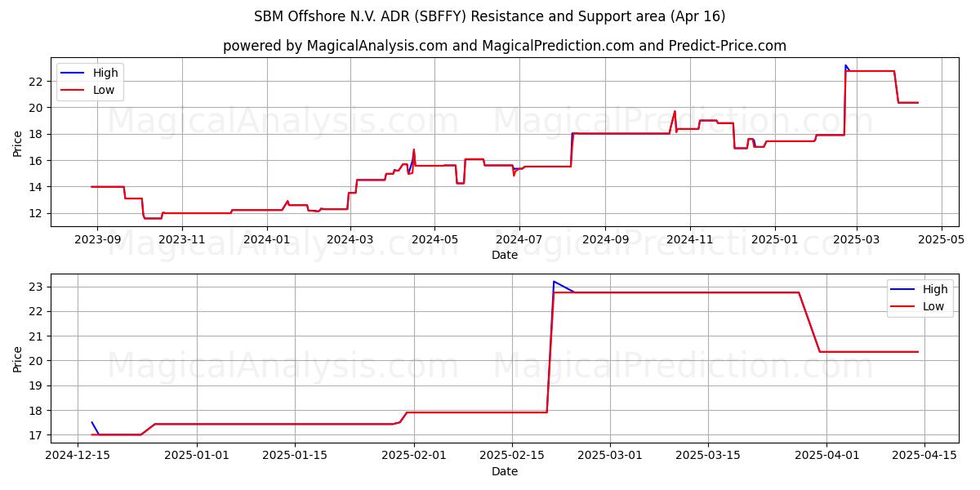980x490 pixels.
Task: Click the '20' y-axis tick on the bottom chart
Action: [x=38, y=361]
